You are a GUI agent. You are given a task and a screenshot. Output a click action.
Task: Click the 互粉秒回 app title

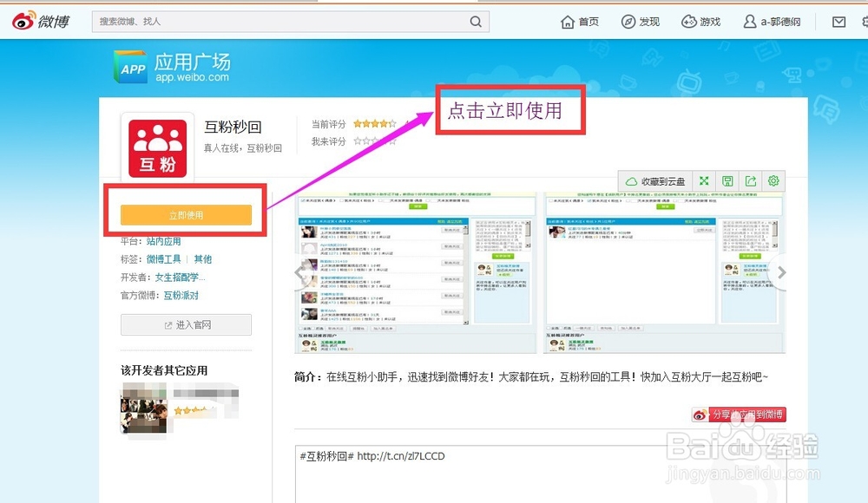click(x=233, y=127)
